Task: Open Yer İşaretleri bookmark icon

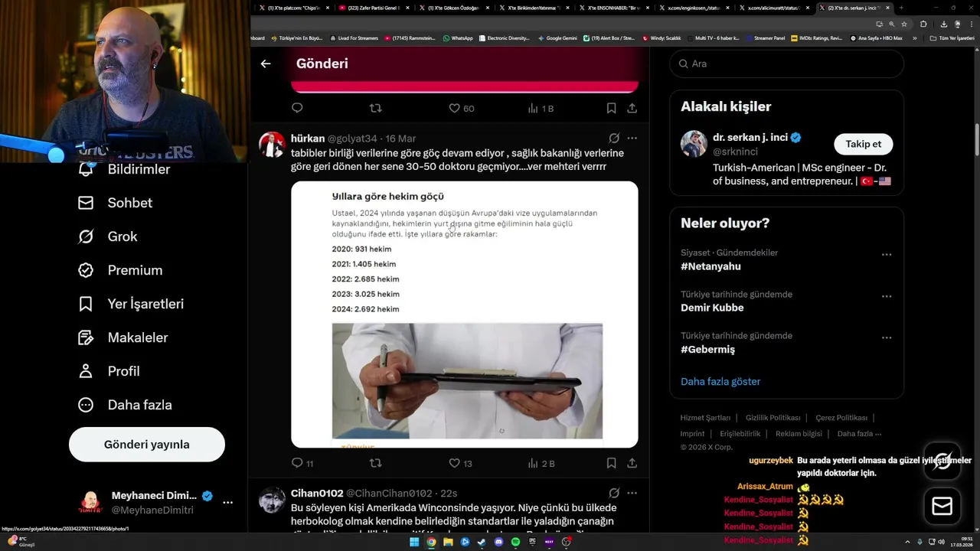Action: 86,304
